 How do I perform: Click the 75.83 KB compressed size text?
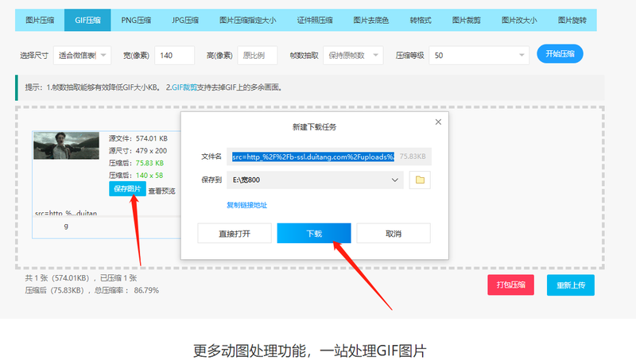coord(149,163)
